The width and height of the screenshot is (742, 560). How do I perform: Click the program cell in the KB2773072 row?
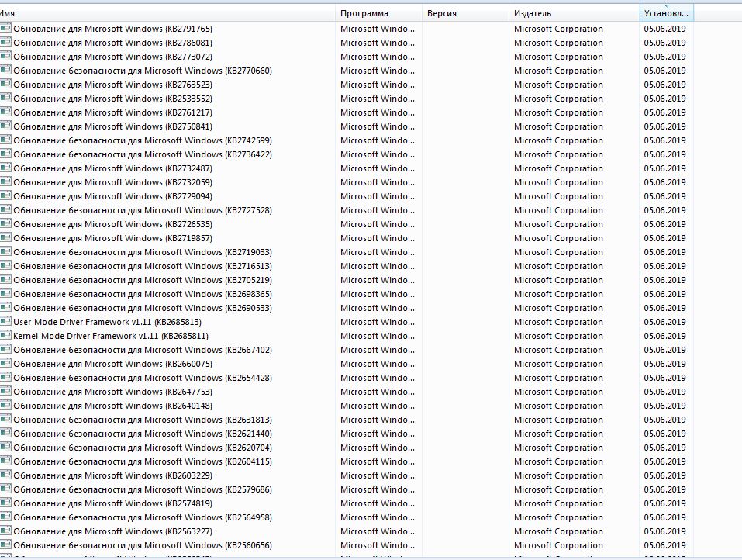tap(377, 57)
